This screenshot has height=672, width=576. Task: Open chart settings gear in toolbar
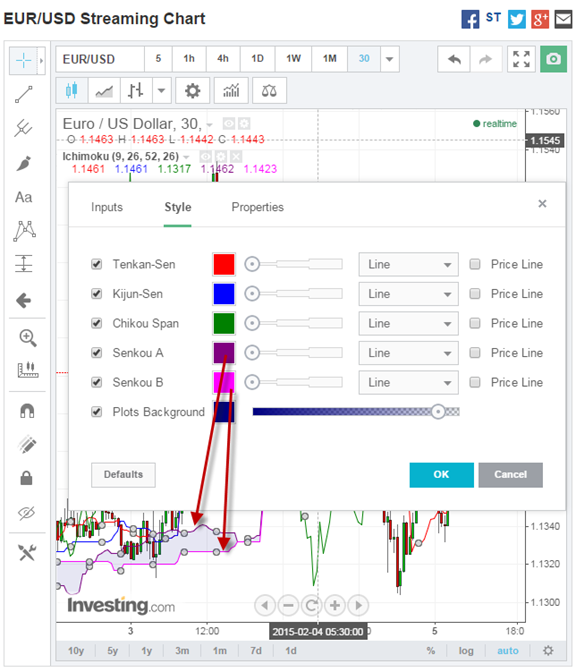tap(192, 91)
